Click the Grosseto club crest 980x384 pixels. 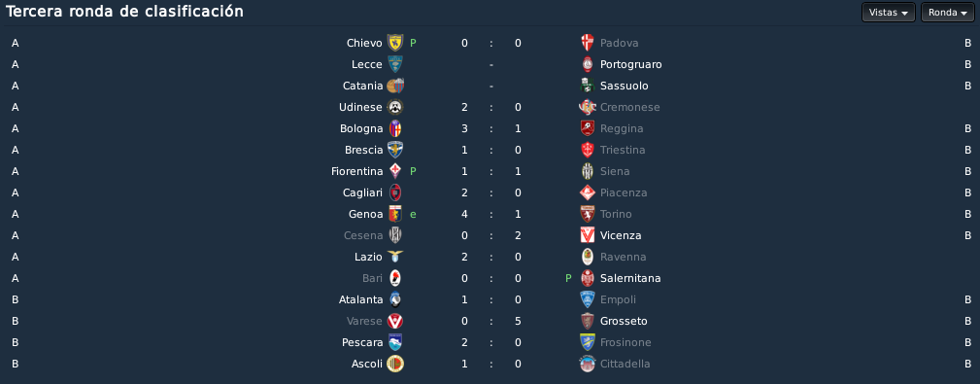coord(587,321)
